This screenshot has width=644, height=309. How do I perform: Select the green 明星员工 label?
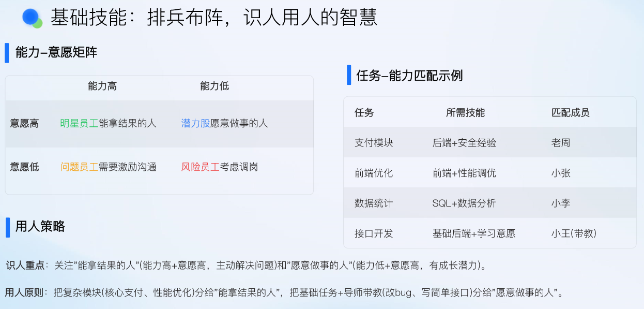79,123
